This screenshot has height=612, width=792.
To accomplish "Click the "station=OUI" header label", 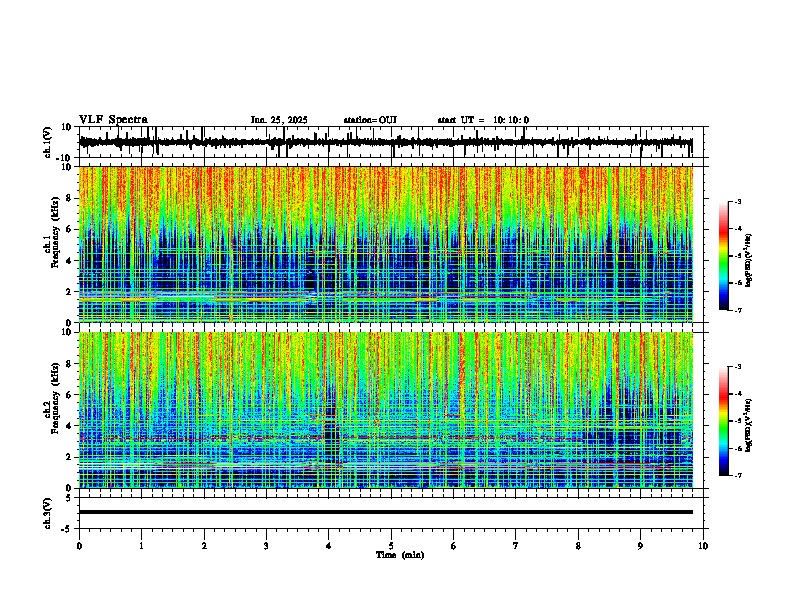I will click(370, 120).
